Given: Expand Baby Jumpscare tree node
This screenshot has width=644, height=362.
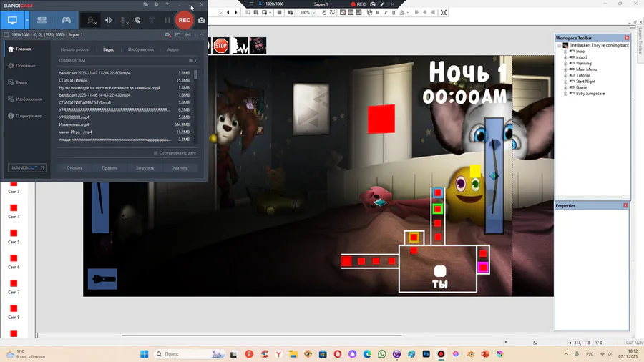Looking at the screenshot, I should point(565,94).
